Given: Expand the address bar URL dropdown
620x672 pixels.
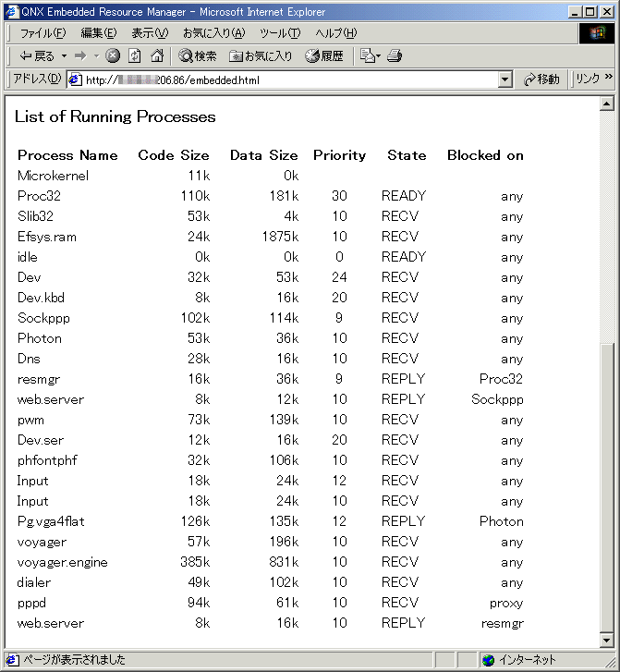Looking at the screenshot, I should [505, 79].
